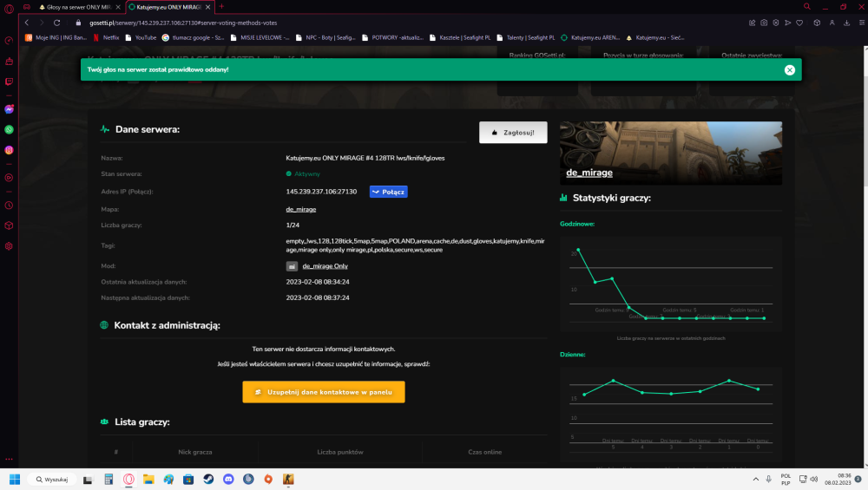Open the History clock icon in the sidebar

(x=9, y=206)
